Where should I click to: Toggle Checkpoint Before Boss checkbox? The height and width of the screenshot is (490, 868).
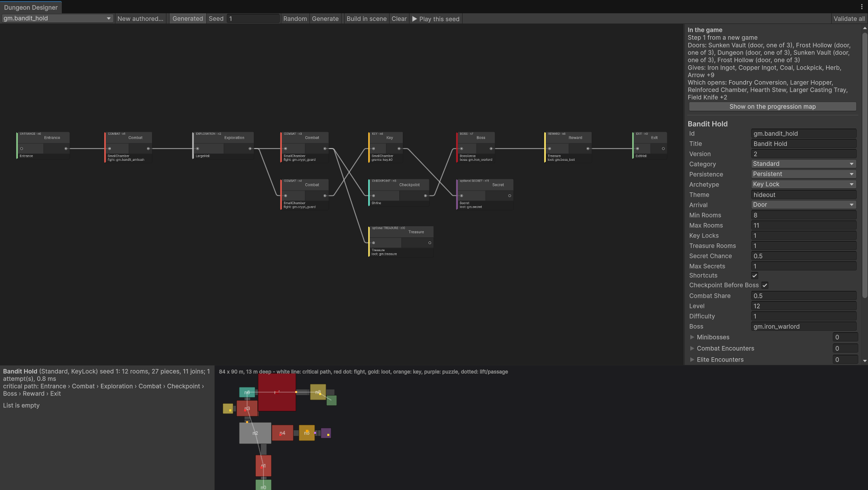(x=765, y=285)
